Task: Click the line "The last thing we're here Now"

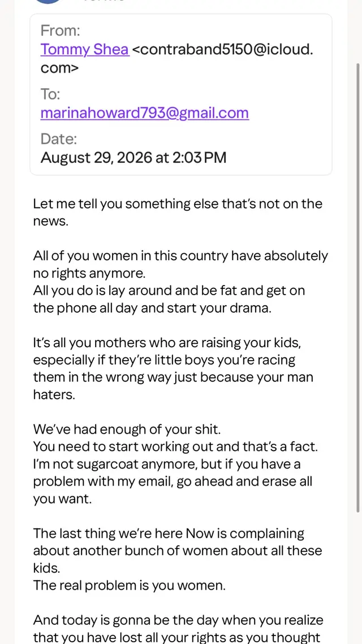Action: pos(169,534)
